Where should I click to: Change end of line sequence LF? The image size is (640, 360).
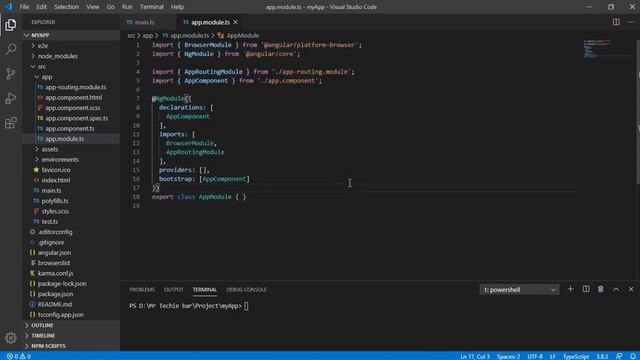(553, 356)
